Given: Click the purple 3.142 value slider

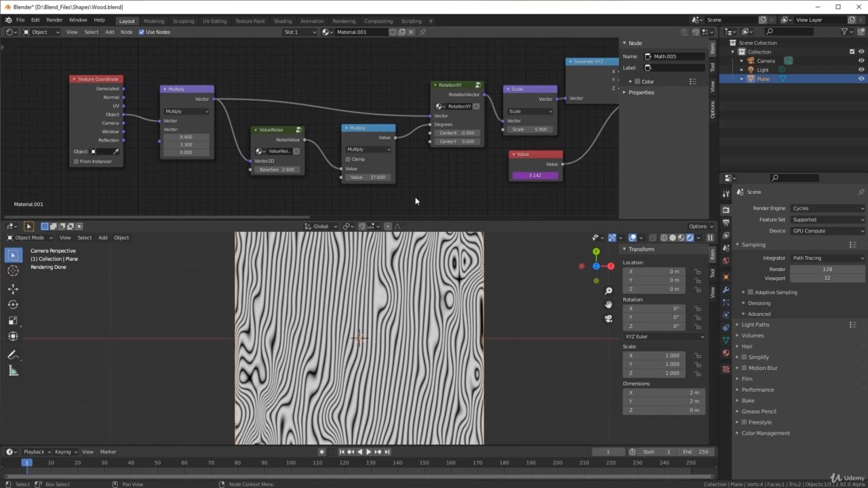Looking at the screenshot, I should 535,176.
